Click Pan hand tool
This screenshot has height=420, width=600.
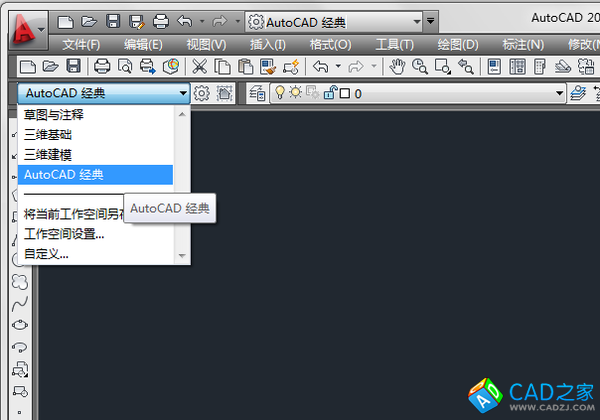point(397,67)
